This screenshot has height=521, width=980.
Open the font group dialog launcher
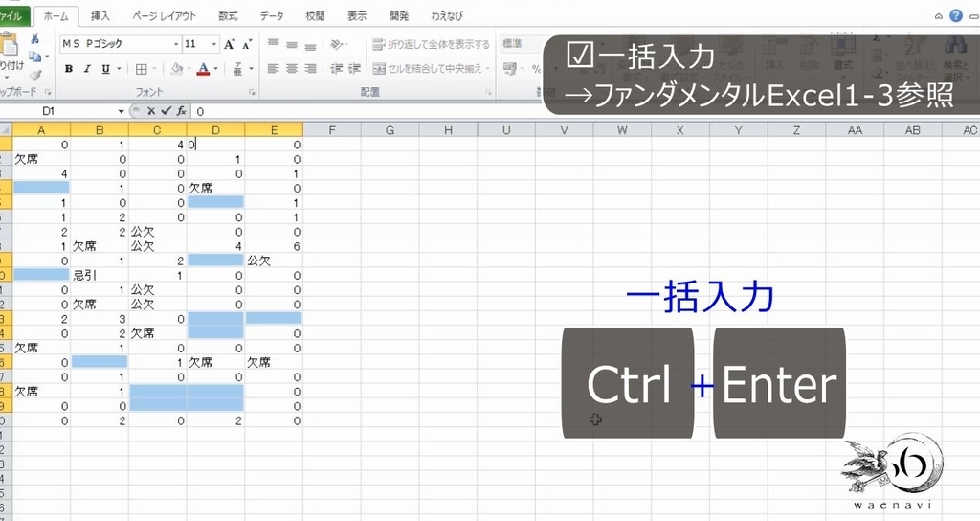click(253, 93)
